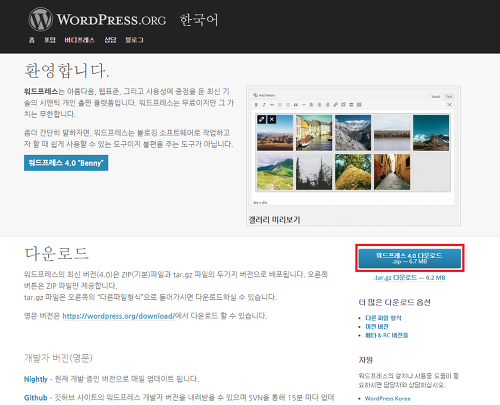Open the 다른 파일 형식 link
The width and height of the screenshot is (500, 405).
pos(383,318)
